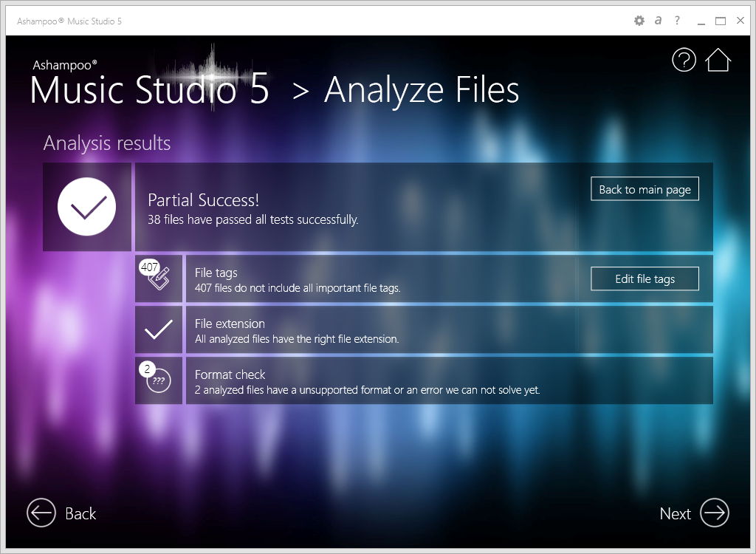Click the Back arrow circle icon
Viewport: 756px width, 554px height.
click(41, 513)
